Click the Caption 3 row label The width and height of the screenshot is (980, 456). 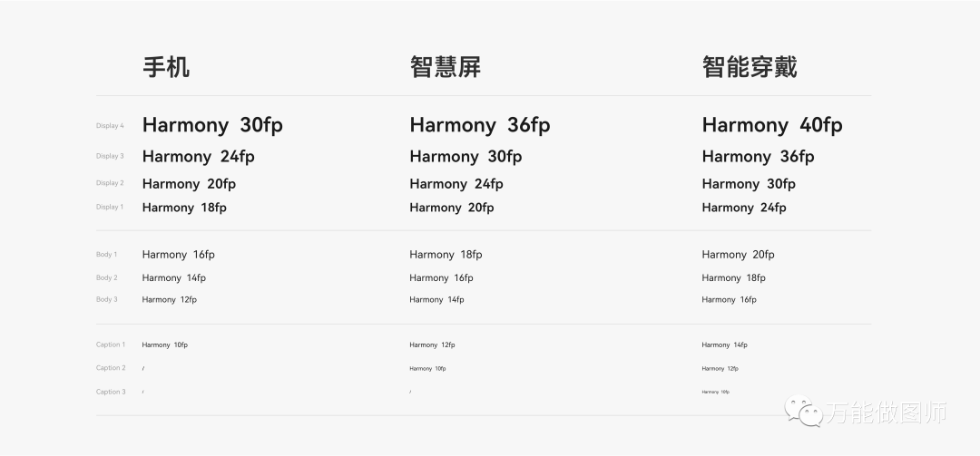pos(111,392)
